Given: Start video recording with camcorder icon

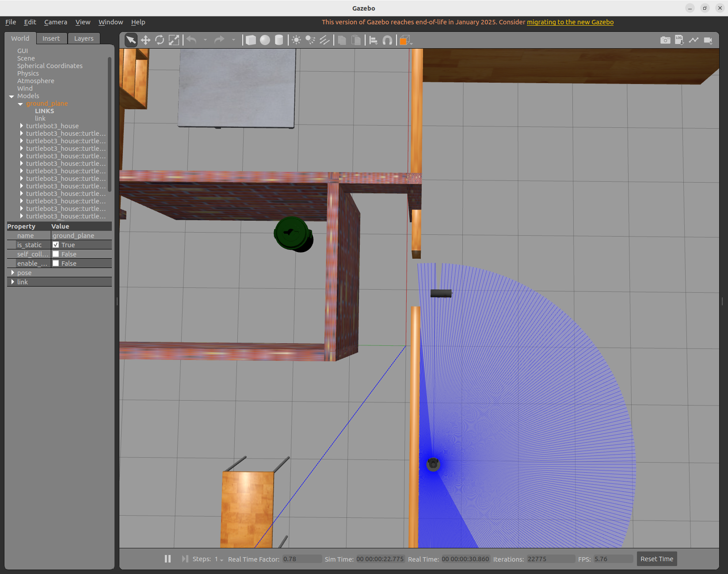Looking at the screenshot, I should tap(708, 40).
